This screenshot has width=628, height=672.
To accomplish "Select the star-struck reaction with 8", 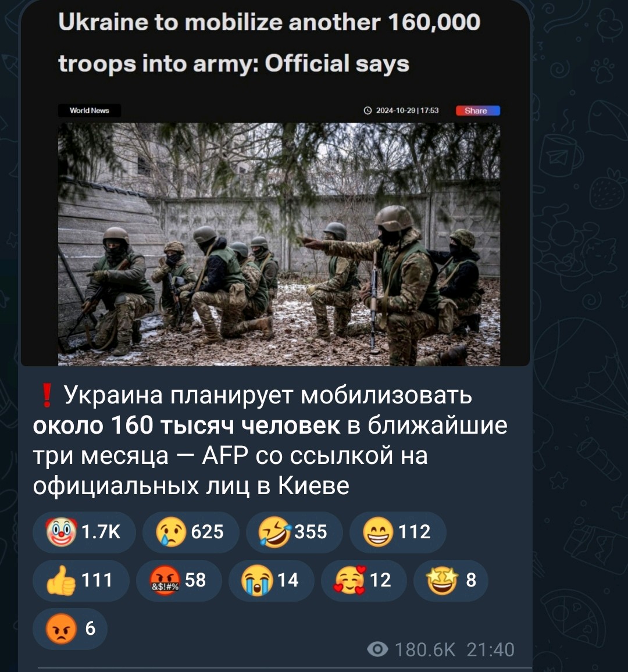I will [451, 580].
